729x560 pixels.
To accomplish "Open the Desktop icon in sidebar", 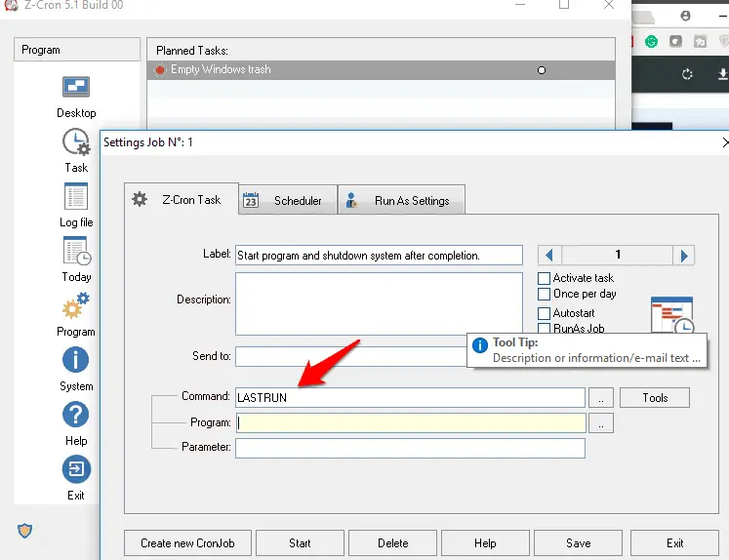I will coord(76,87).
